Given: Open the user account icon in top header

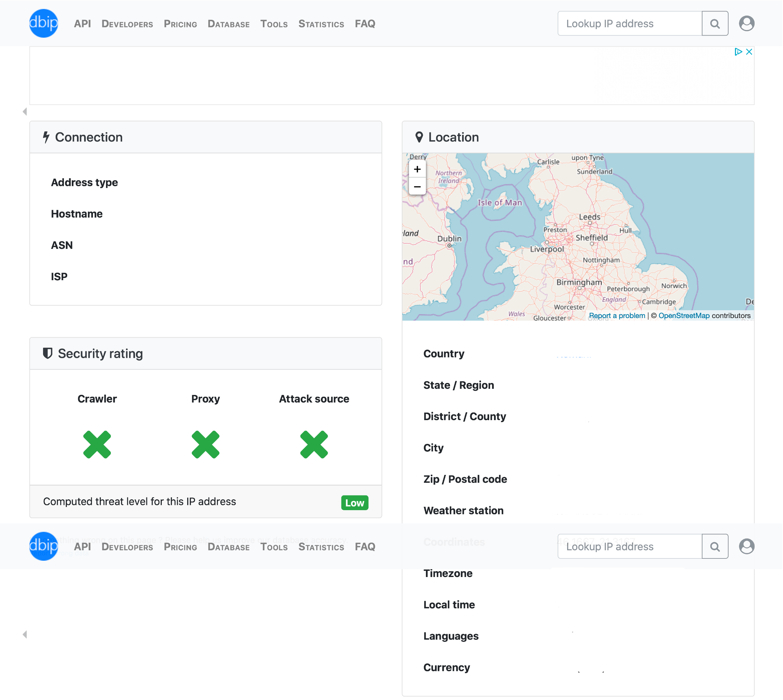Looking at the screenshot, I should 746,23.
